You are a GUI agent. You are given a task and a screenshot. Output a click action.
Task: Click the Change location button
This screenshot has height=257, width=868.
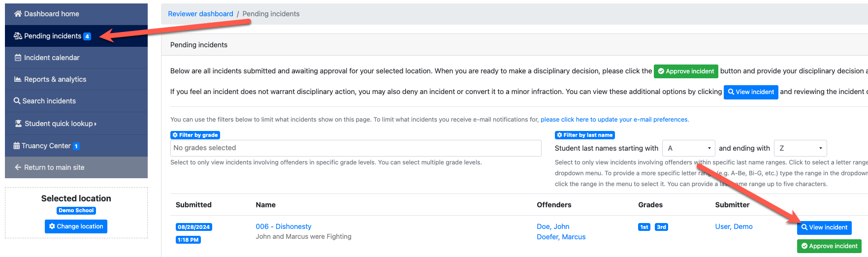pyautogui.click(x=76, y=226)
